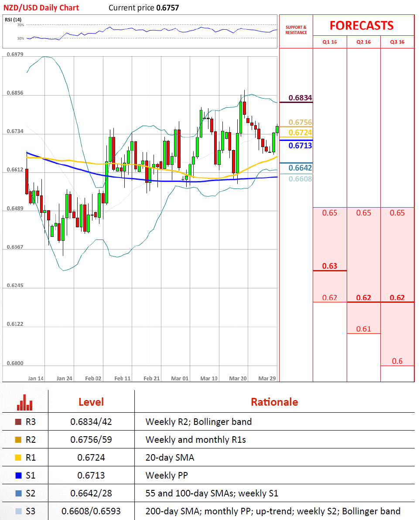Click the 0.6489 price axis label

click(x=15, y=209)
